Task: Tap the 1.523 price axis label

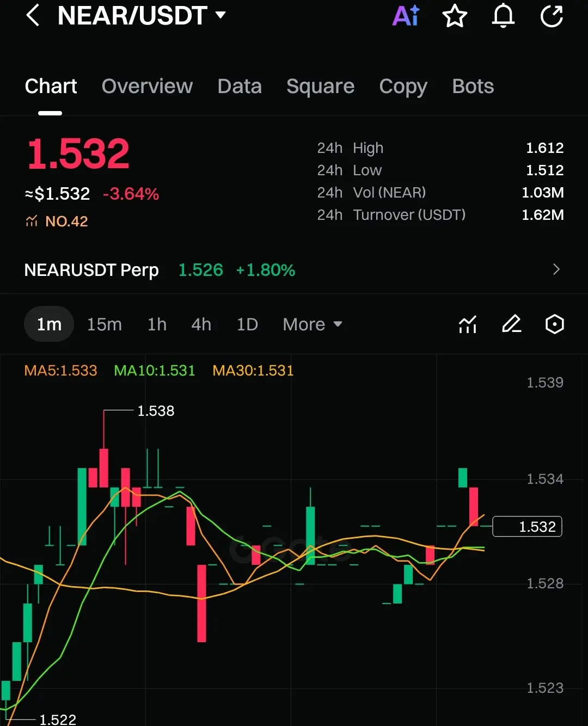Action: pos(545,688)
